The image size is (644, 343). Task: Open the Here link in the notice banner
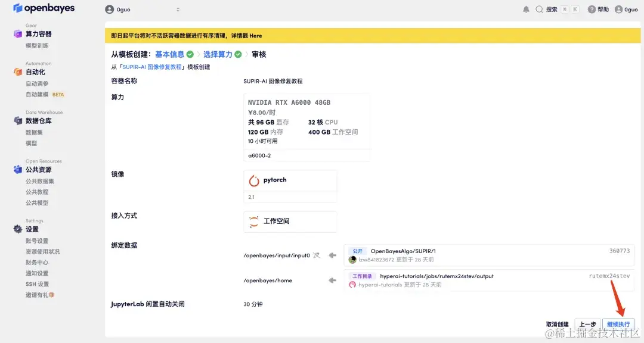coord(255,36)
